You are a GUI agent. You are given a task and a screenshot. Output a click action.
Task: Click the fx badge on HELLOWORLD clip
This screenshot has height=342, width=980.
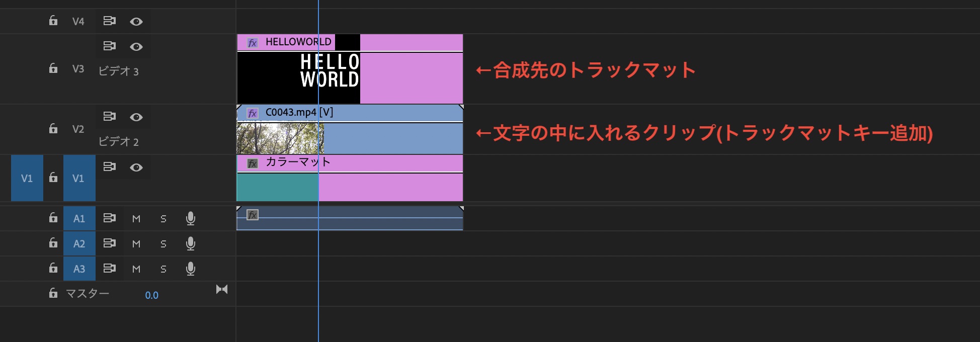(x=253, y=43)
